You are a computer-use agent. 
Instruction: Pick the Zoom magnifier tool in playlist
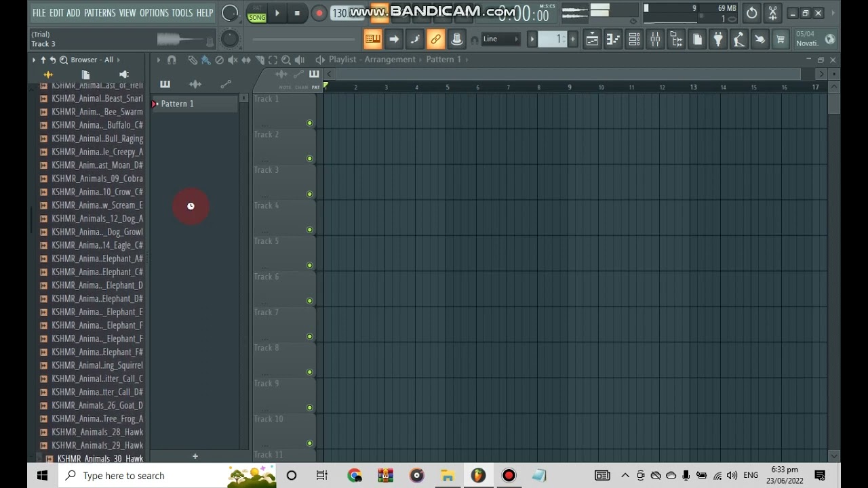(286, 60)
